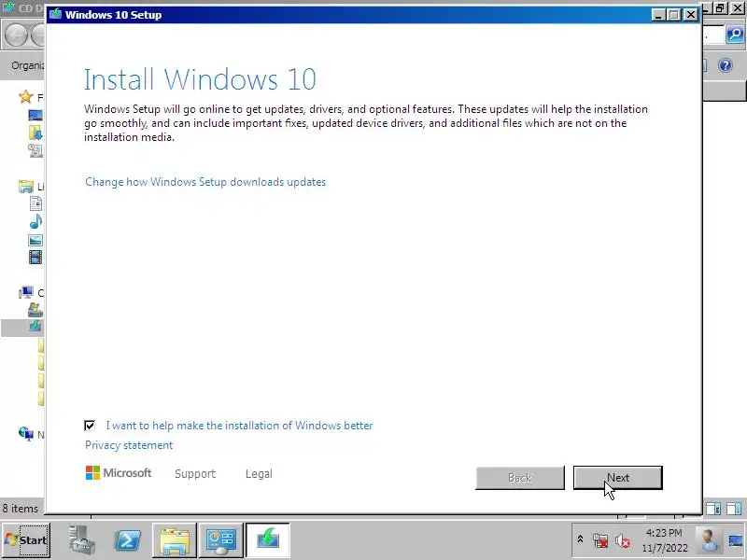
Task: Click the Show desktop monitor icon
Action: click(736, 540)
